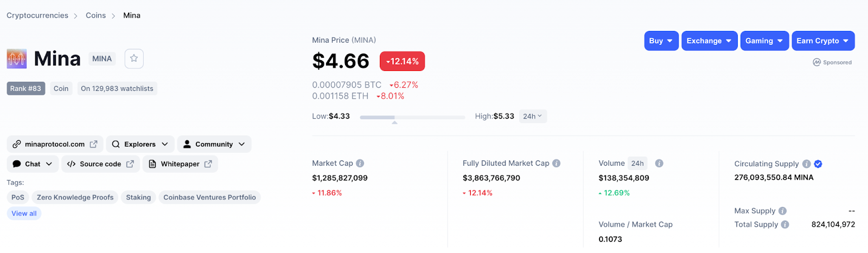Open Market Cap info icon
The height and width of the screenshot is (253, 868).
tap(360, 163)
